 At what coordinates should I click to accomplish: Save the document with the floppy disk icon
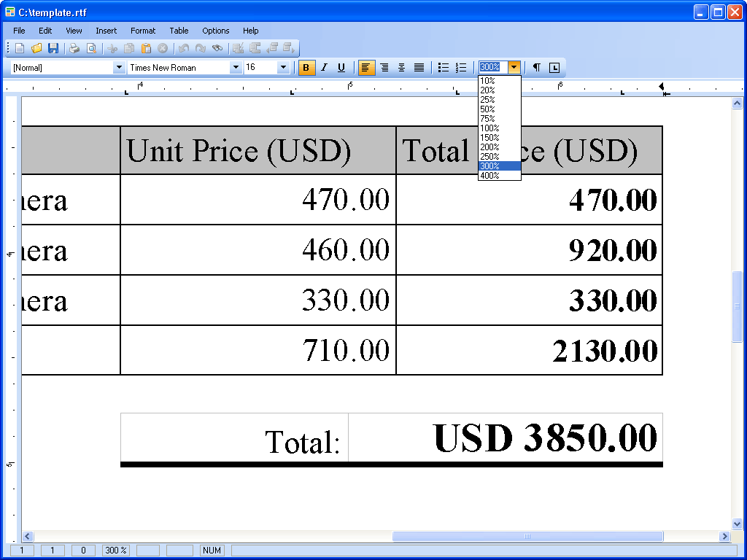tap(53, 49)
